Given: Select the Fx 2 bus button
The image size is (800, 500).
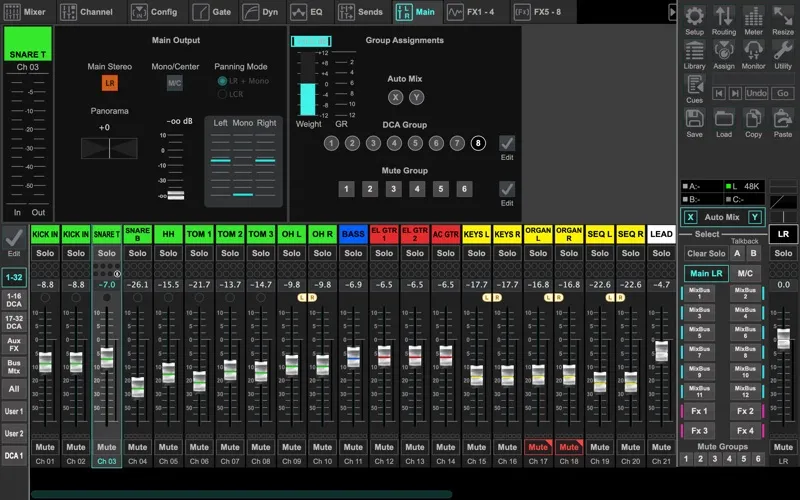Looking at the screenshot, I should (745, 411).
